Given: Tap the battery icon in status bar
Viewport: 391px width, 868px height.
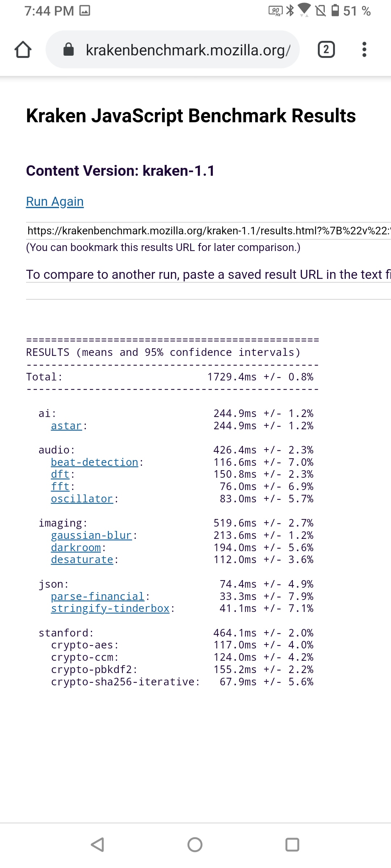Looking at the screenshot, I should (336, 10).
